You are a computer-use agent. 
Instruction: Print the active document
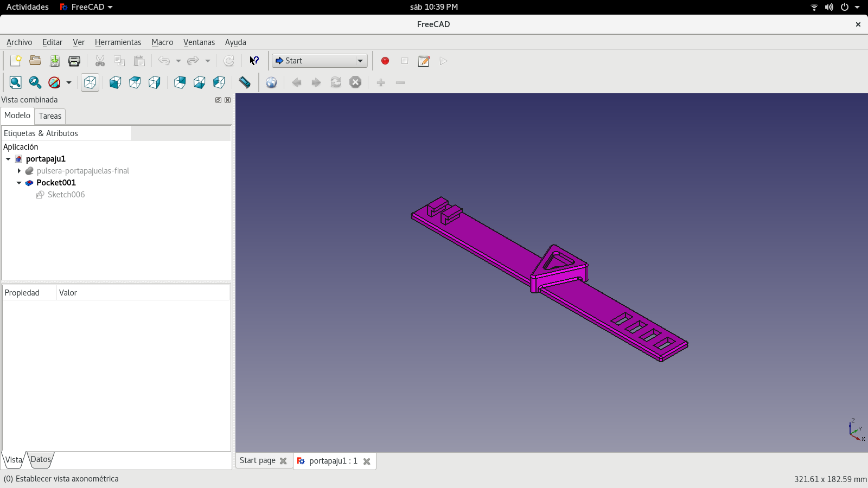click(74, 61)
